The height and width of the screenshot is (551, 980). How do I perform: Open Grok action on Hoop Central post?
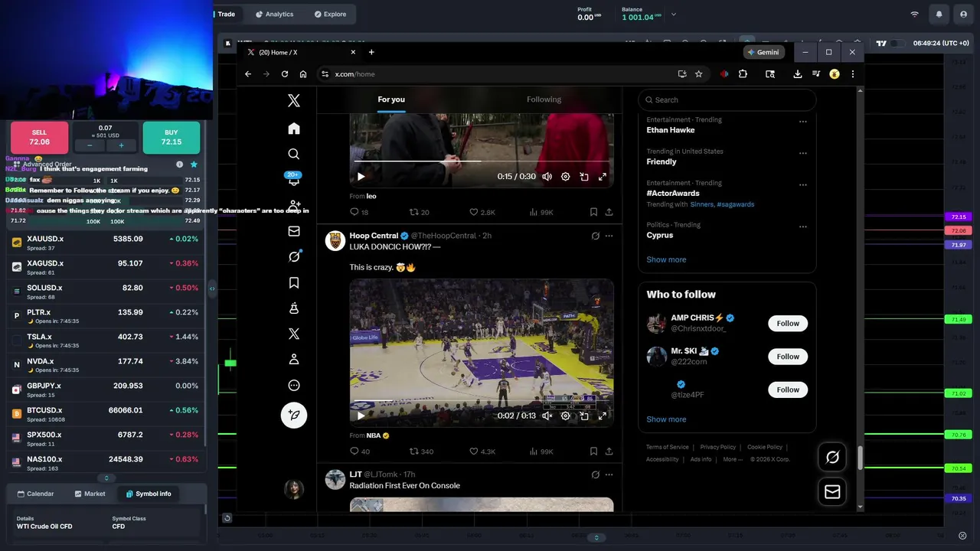point(595,236)
